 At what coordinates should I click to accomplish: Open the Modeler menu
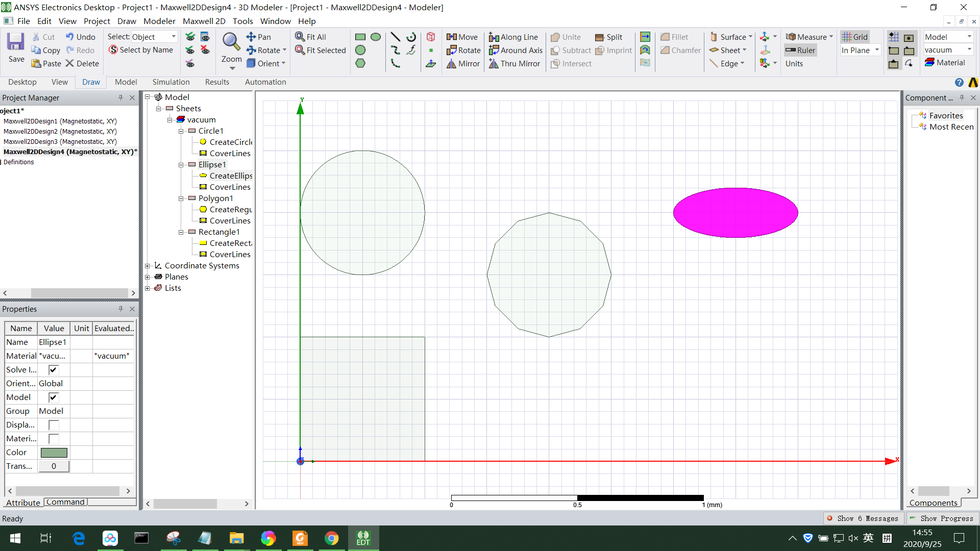[159, 21]
